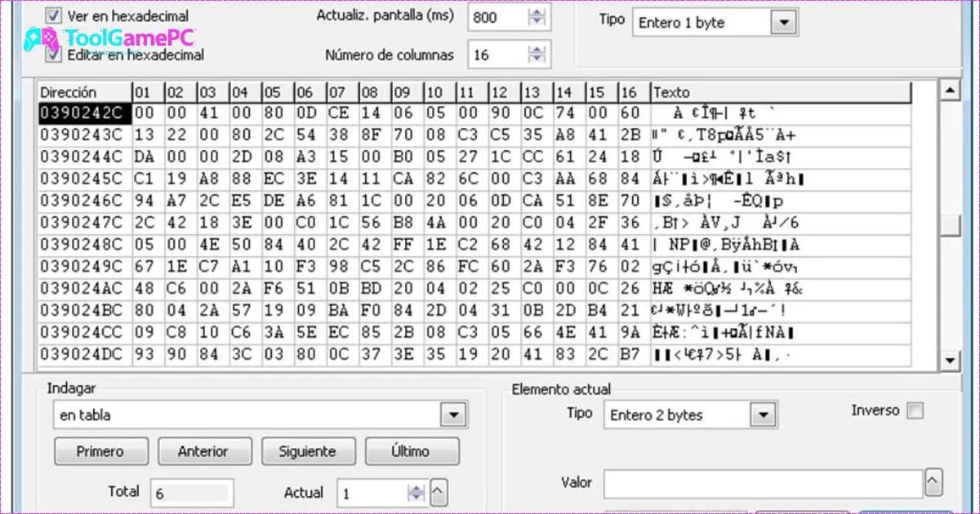The image size is (980, 514).
Task: Toggle the 'Editar en hexadecimal' checkbox
Action: 54,55
